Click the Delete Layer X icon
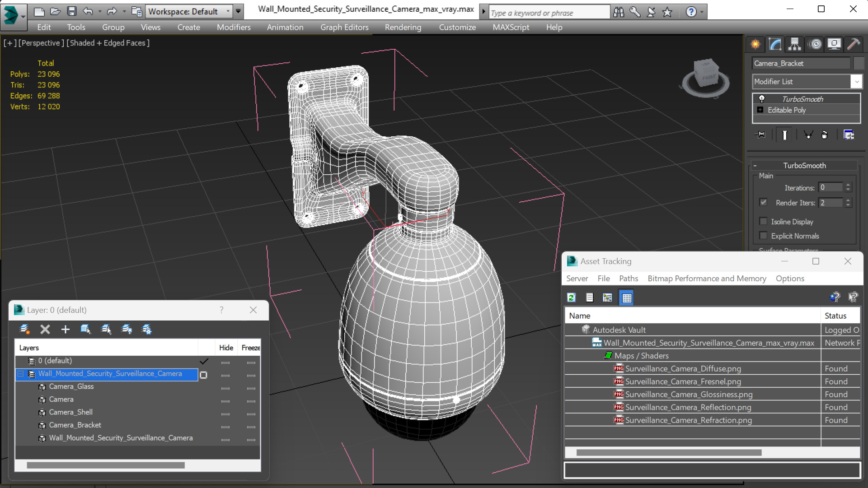Screen dimensions: 868x488 coord(45,330)
